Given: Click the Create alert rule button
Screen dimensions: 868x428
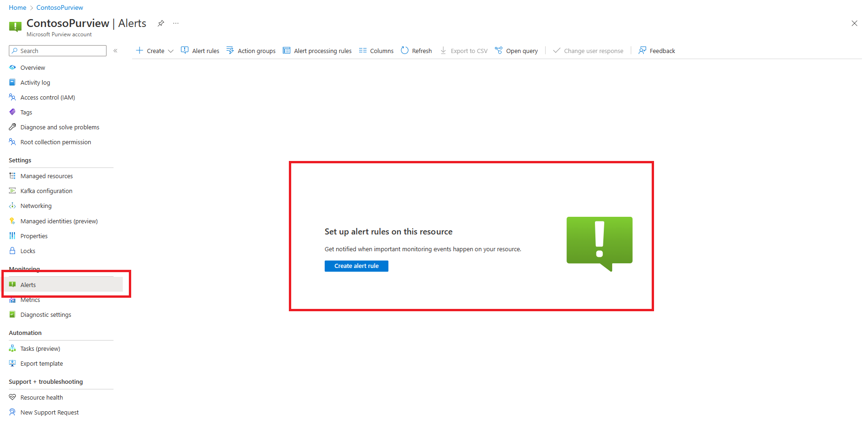Looking at the screenshot, I should pos(356,266).
